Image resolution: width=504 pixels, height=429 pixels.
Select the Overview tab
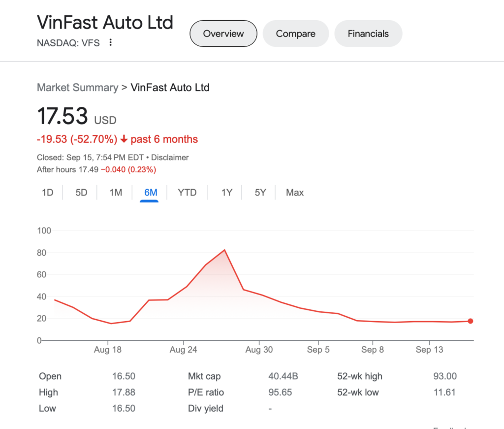tap(223, 33)
